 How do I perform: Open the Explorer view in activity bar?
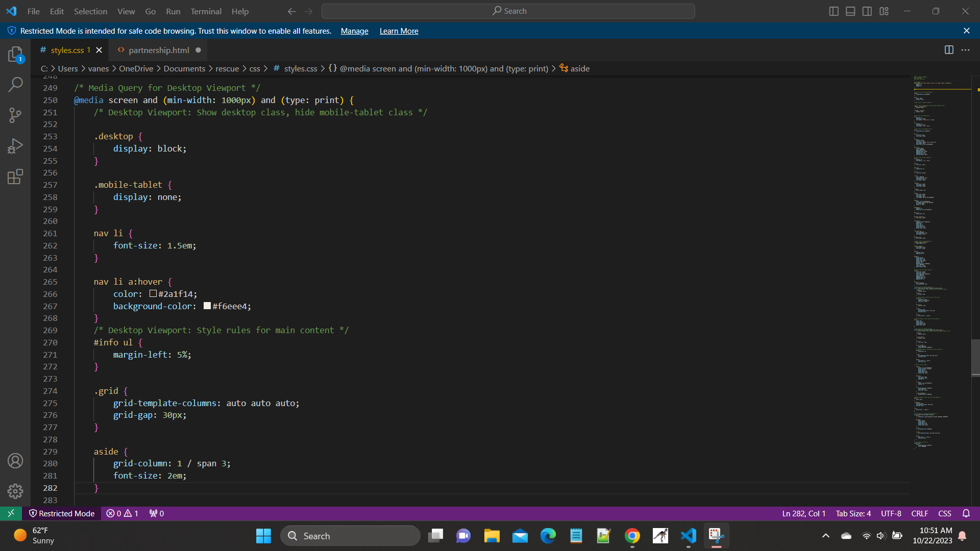(15, 54)
